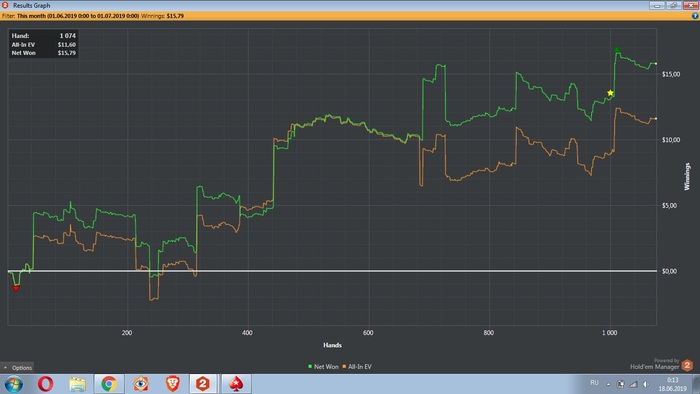Close the Results Graph window
The image size is (700, 394).
click(x=690, y=5)
